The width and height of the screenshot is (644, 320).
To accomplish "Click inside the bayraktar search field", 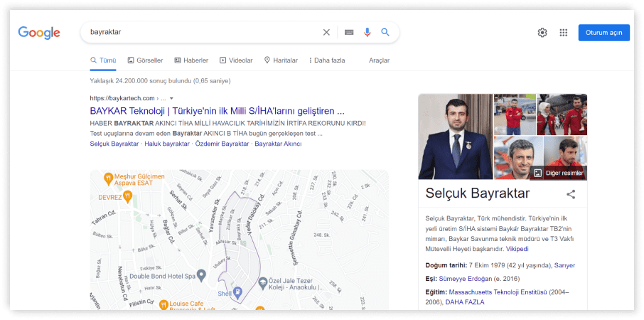I will click(x=199, y=32).
